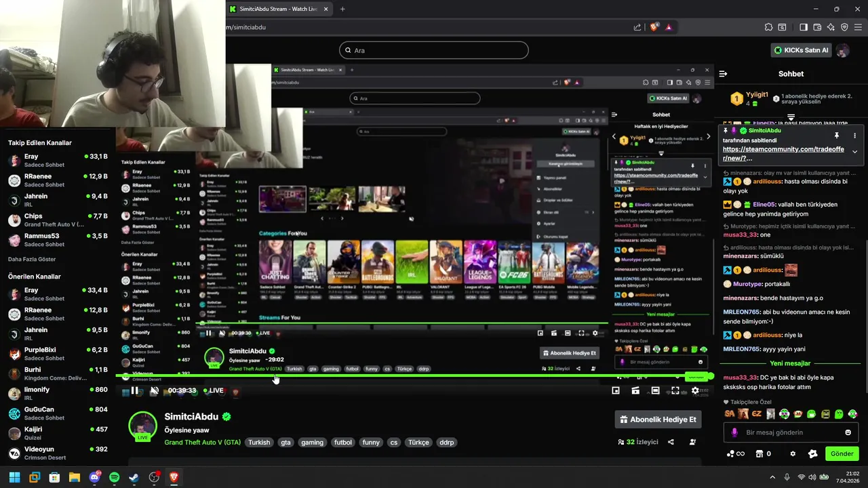The image size is (868, 488).
Task: Focus the Bir mesaj gönderin input
Action: pos(790,432)
